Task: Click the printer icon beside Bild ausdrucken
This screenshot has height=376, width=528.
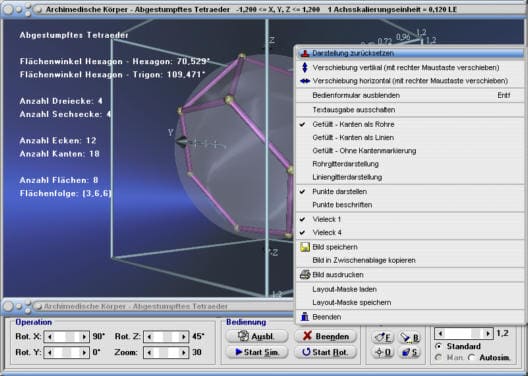Action: tap(305, 275)
